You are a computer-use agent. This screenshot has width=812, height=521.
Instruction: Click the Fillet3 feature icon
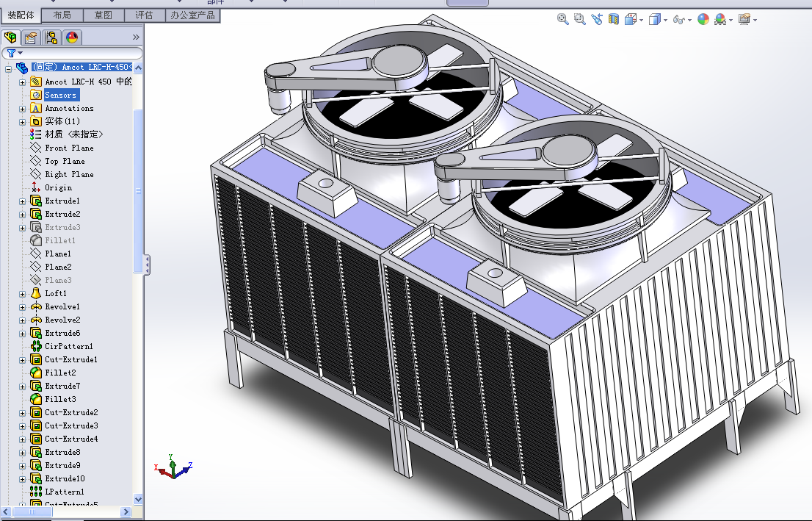[x=36, y=399]
